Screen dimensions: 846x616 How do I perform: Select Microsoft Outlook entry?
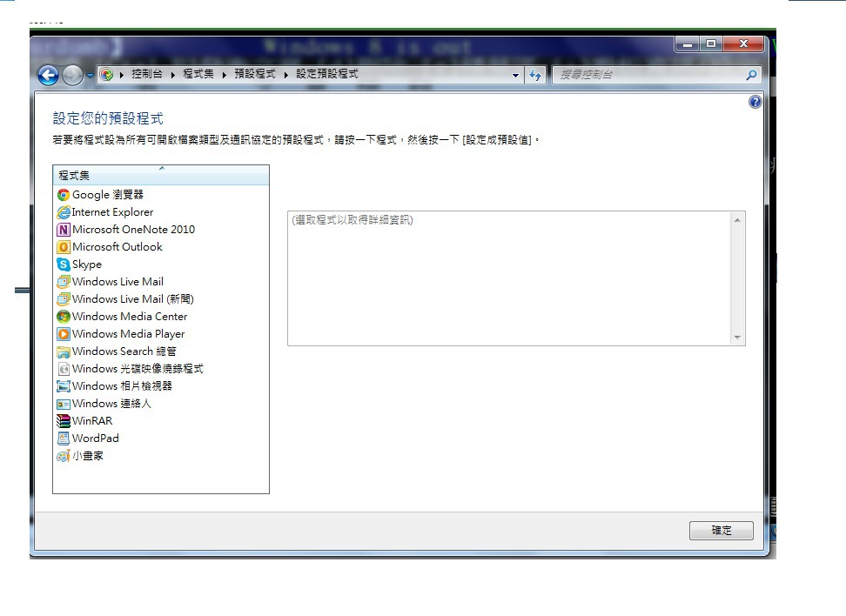[x=110, y=247]
